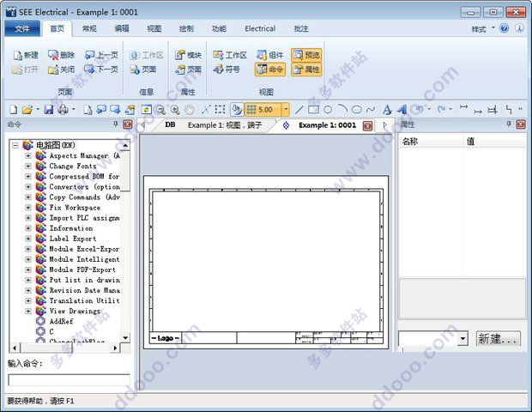Toggle the 属性 pane button in 视图 group

coord(306,70)
